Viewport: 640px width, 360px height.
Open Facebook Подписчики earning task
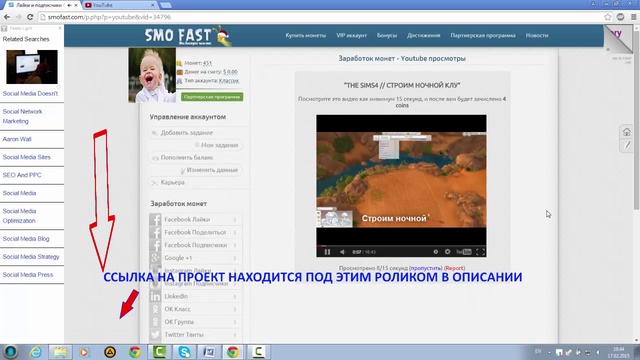196,245
